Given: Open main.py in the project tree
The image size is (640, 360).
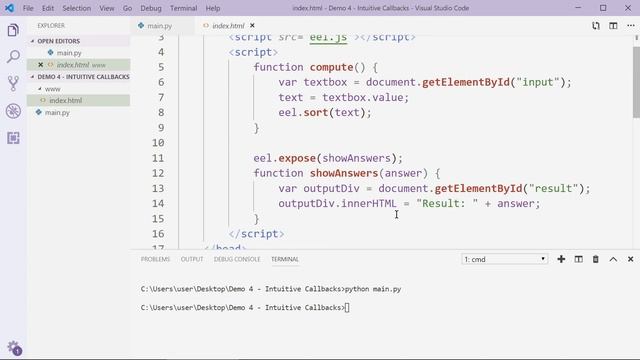Looking at the screenshot, I should click(x=78, y=112).
